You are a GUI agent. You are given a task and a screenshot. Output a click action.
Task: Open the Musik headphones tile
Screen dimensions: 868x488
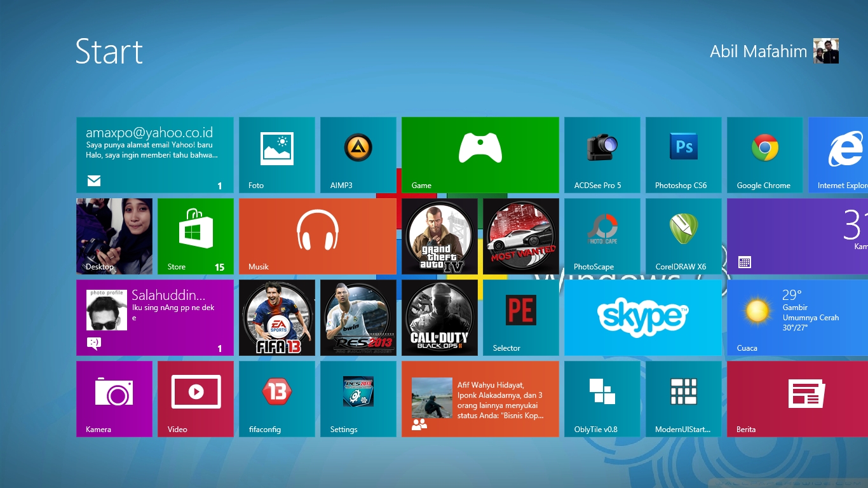(x=318, y=236)
